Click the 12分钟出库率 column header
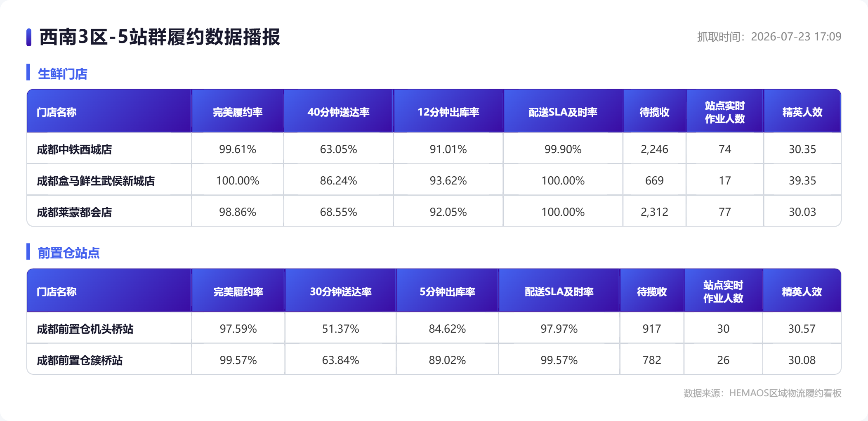The height and width of the screenshot is (421, 868). tap(448, 112)
